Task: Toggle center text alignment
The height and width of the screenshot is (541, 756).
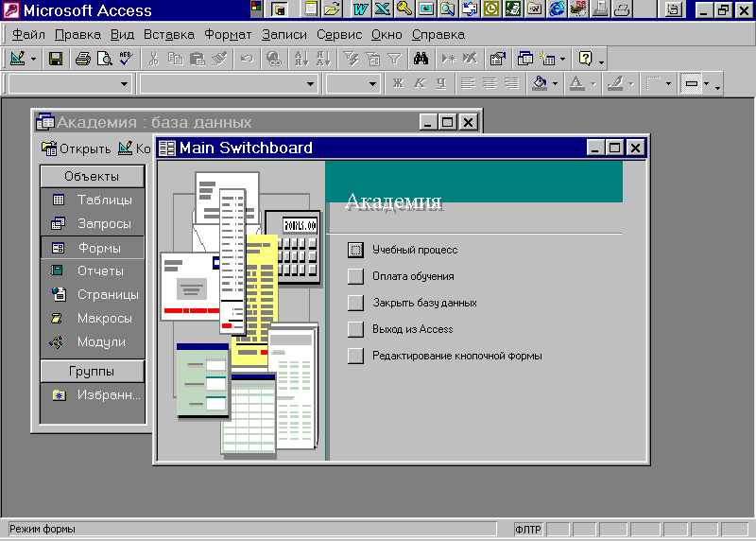Action: [x=490, y=83]
